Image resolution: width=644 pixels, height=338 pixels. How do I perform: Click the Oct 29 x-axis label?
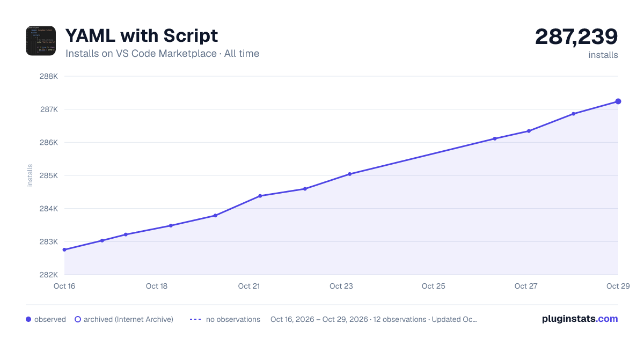[618, 286]
